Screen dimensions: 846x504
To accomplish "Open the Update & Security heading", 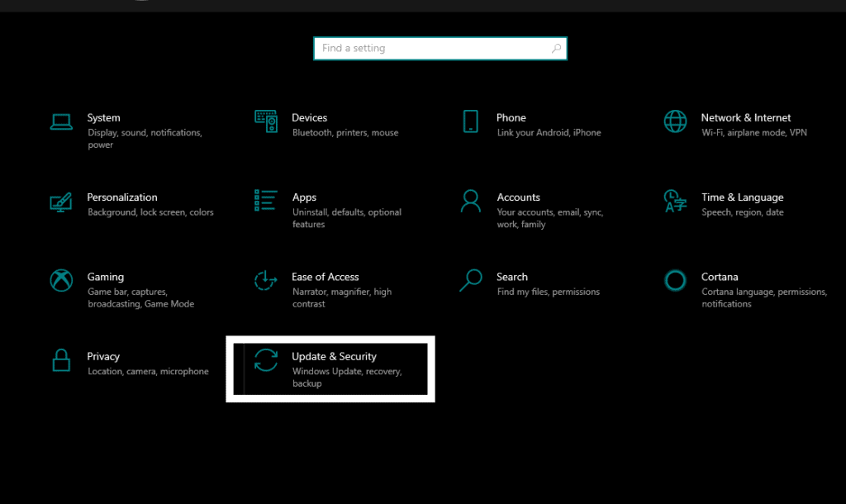I will (334, 357).
